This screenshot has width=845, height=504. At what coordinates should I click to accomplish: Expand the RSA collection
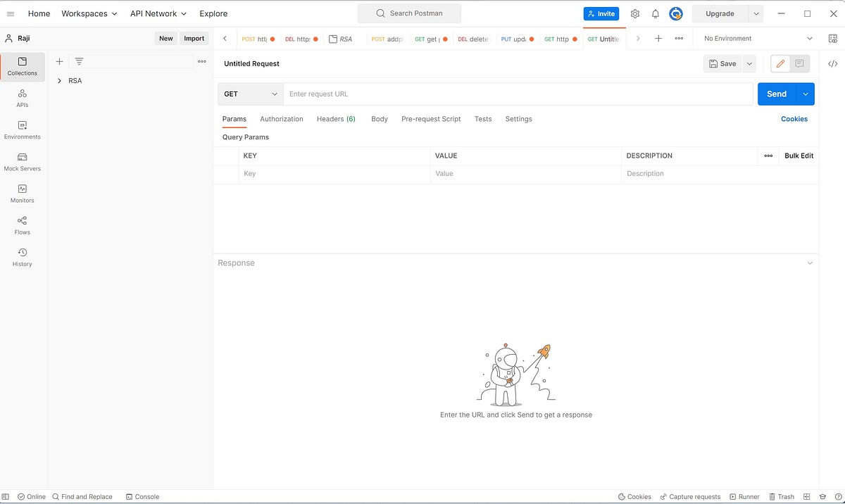click(x=59, y=80)
